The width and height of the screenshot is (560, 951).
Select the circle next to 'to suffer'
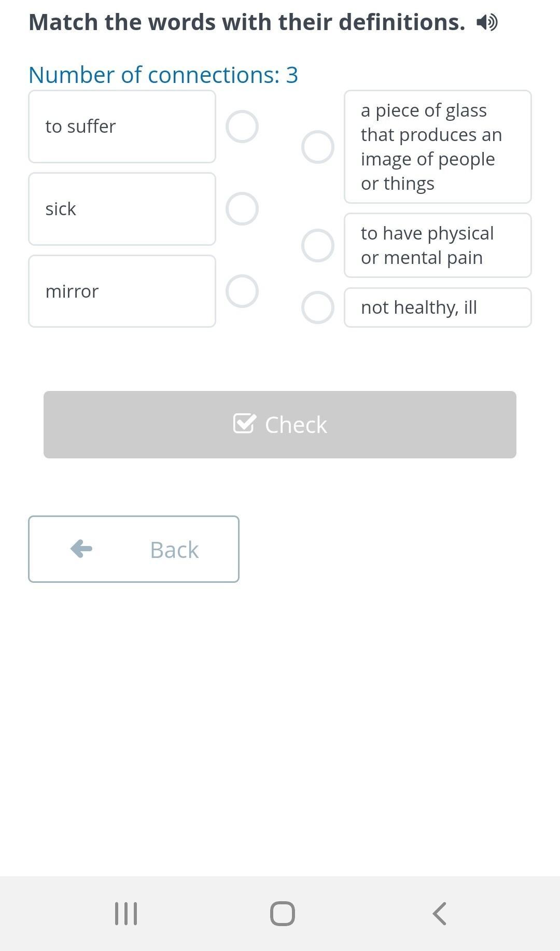coord(242,127)
